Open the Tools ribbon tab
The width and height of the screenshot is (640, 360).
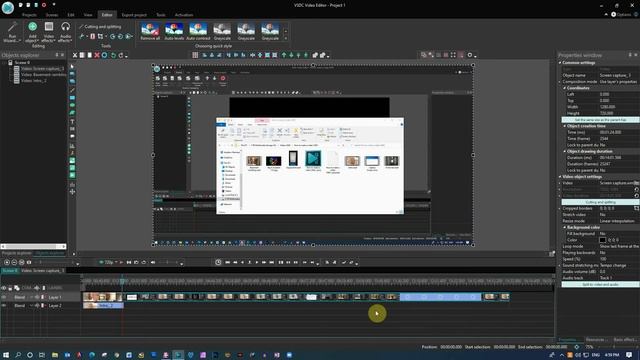[x=161, y=15]
